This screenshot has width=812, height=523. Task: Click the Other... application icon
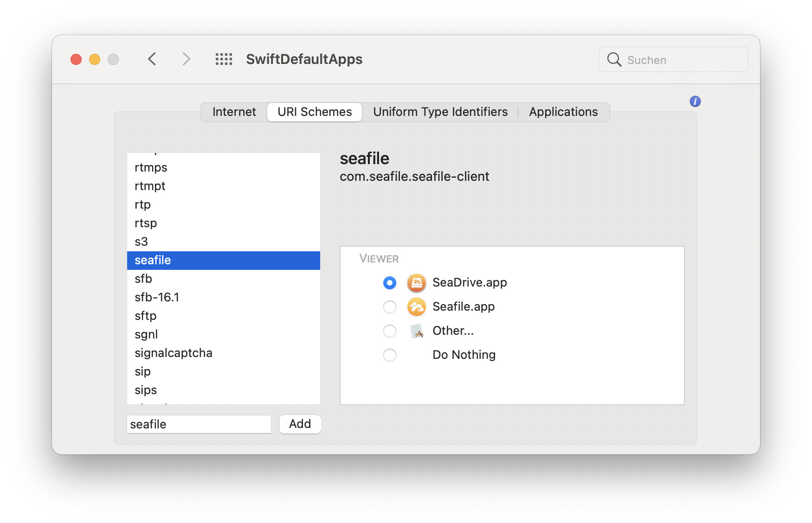coord(417,331)
